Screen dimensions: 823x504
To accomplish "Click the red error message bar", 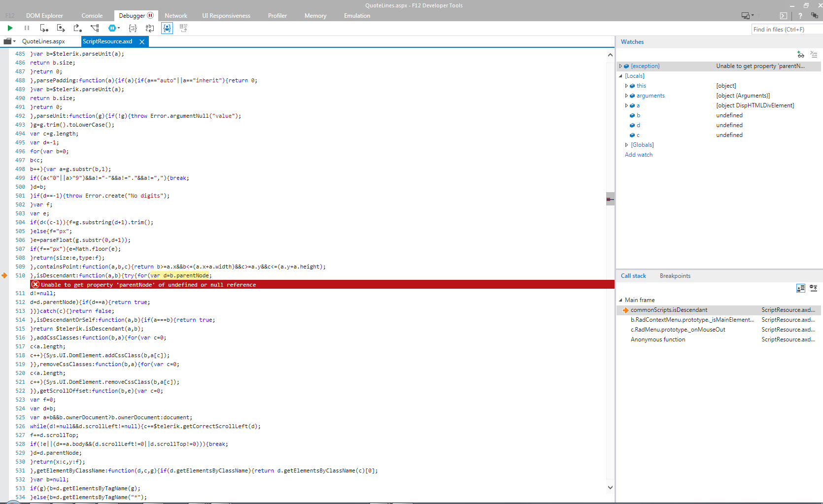I will pos(322,285).
